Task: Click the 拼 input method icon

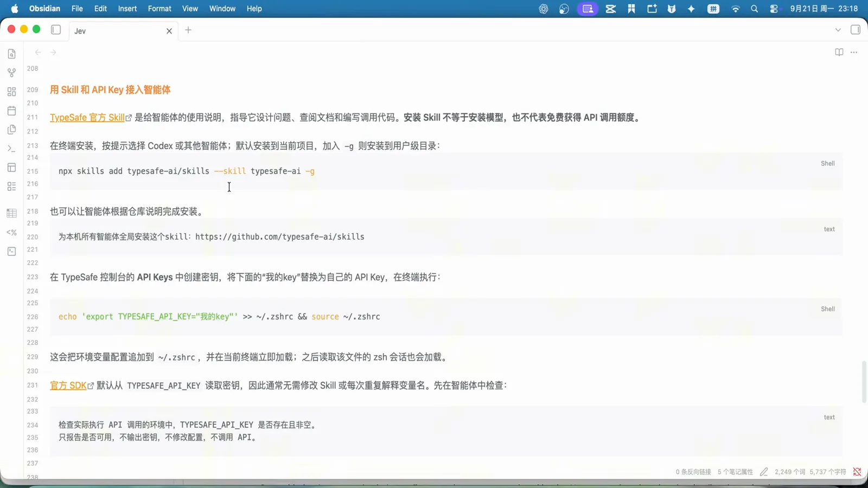Action: (713, 9)
